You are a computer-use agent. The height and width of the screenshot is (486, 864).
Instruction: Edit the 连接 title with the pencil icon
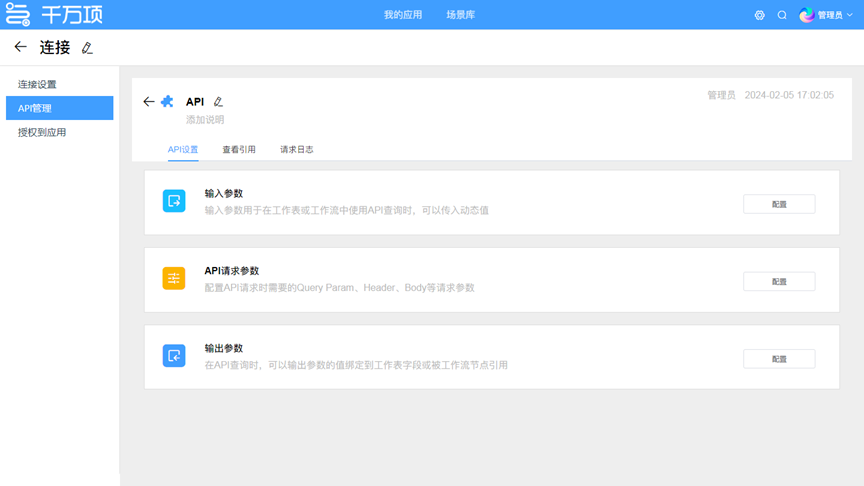point(87,48)
